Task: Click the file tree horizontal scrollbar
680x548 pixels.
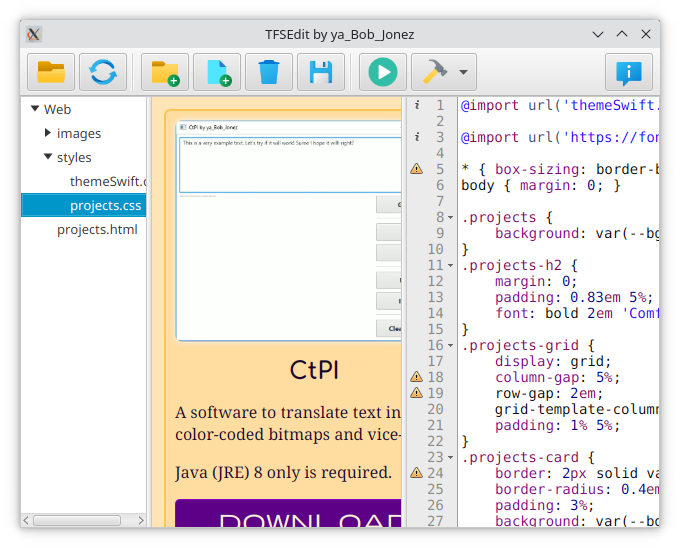Action: coord(77,520)
